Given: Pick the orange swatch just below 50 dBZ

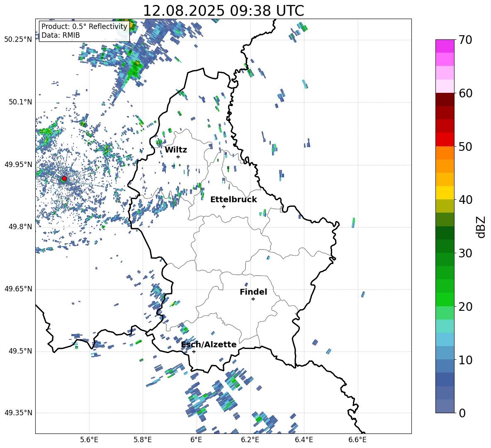Looking at the screenshot, I should (x=445, y=153).
